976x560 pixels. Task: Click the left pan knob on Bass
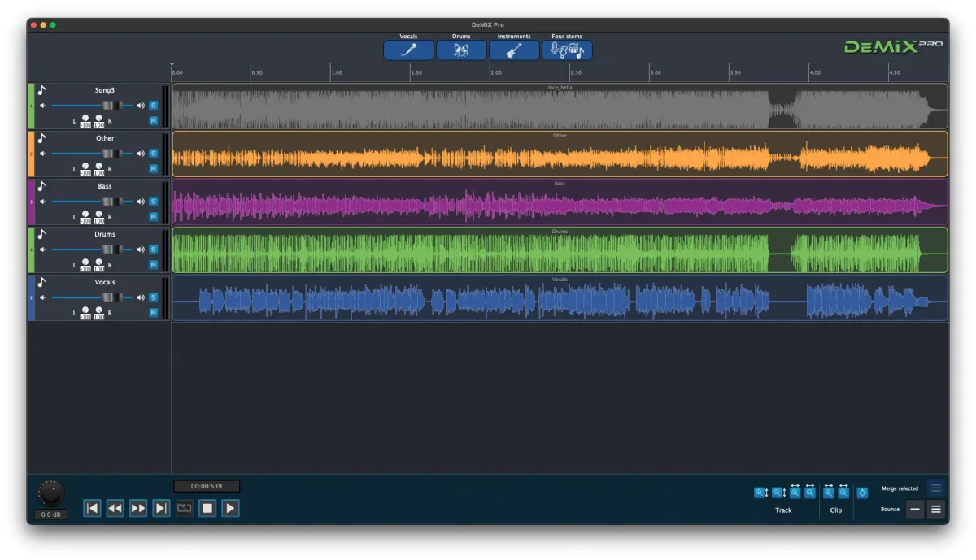point(85,215)
